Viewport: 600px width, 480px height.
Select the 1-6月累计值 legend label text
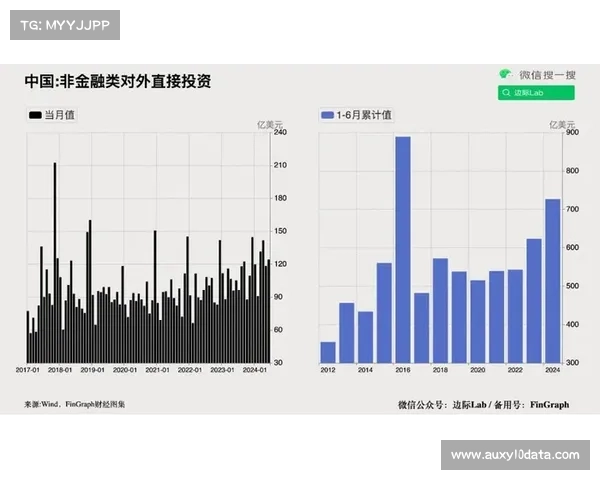364,115
